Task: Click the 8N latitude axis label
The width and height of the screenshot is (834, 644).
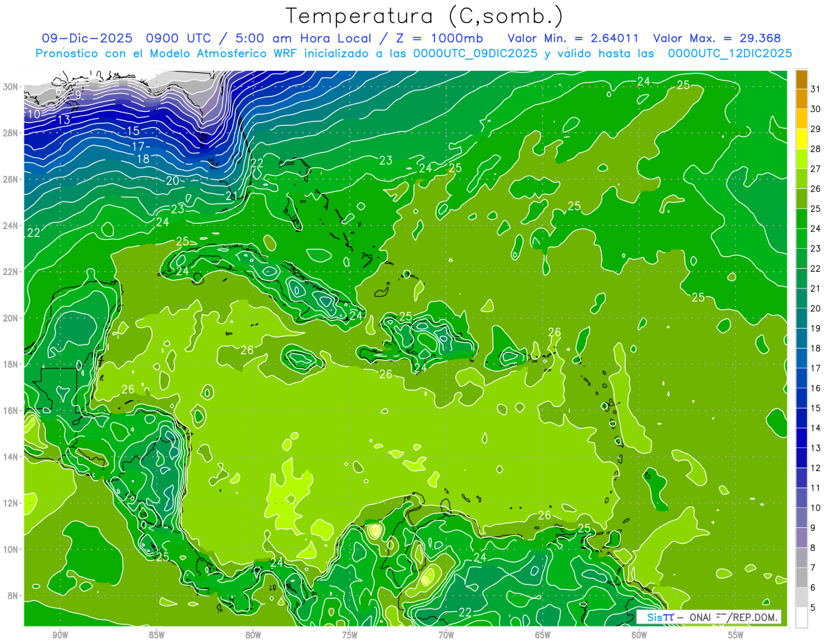Action: 14,596
